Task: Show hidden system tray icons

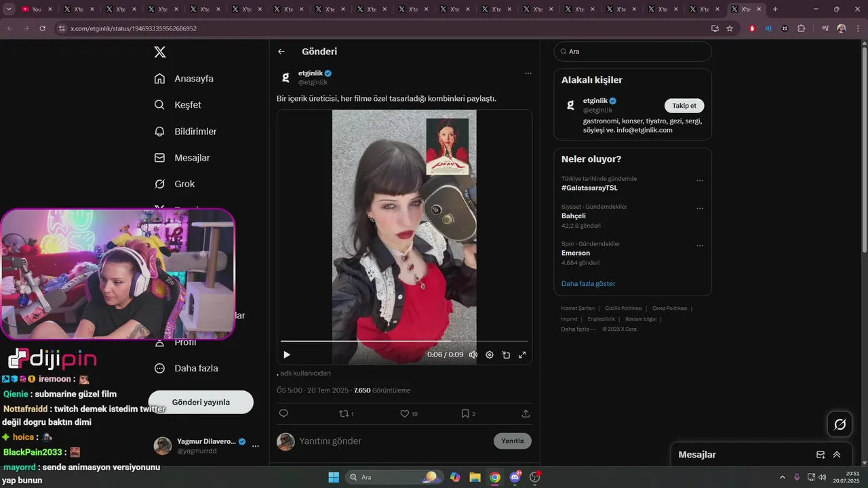Action: tap(782, 477)
